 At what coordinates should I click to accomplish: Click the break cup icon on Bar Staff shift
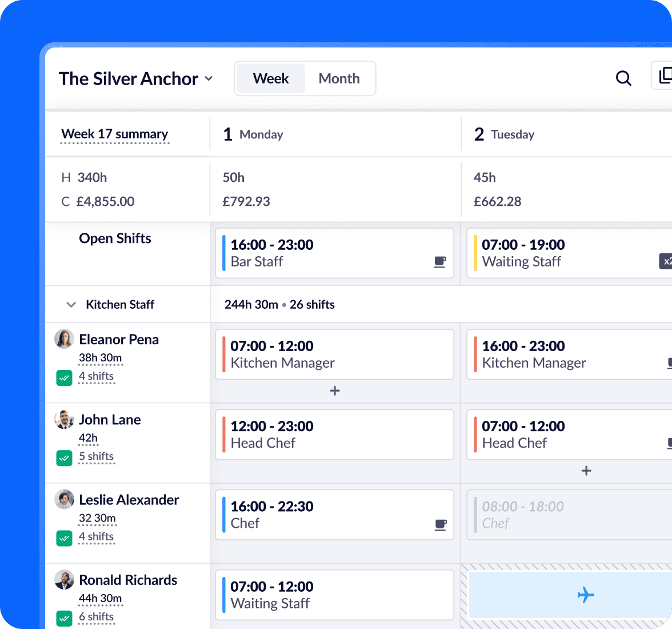click(x=439, y=262)
